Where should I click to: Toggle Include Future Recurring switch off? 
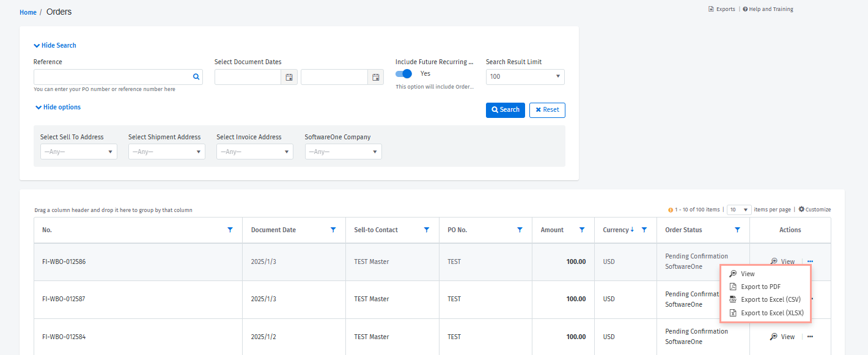pos(403,74)
